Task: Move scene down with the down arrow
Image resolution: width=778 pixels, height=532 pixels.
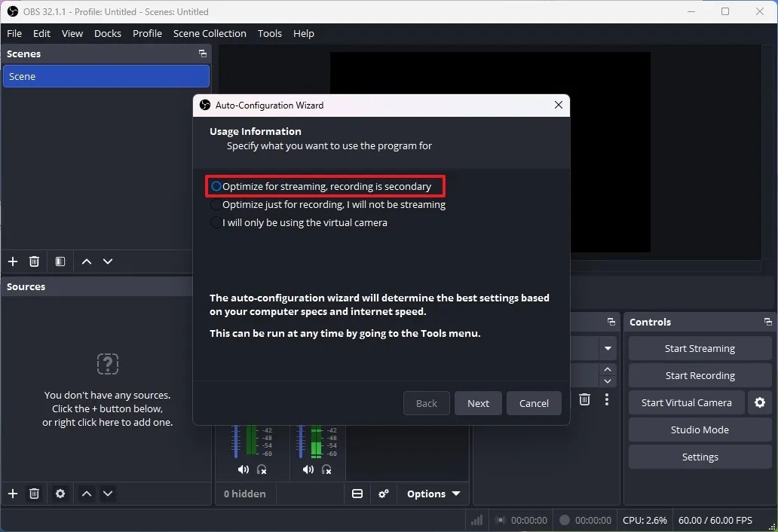Action: click(108, 261)
